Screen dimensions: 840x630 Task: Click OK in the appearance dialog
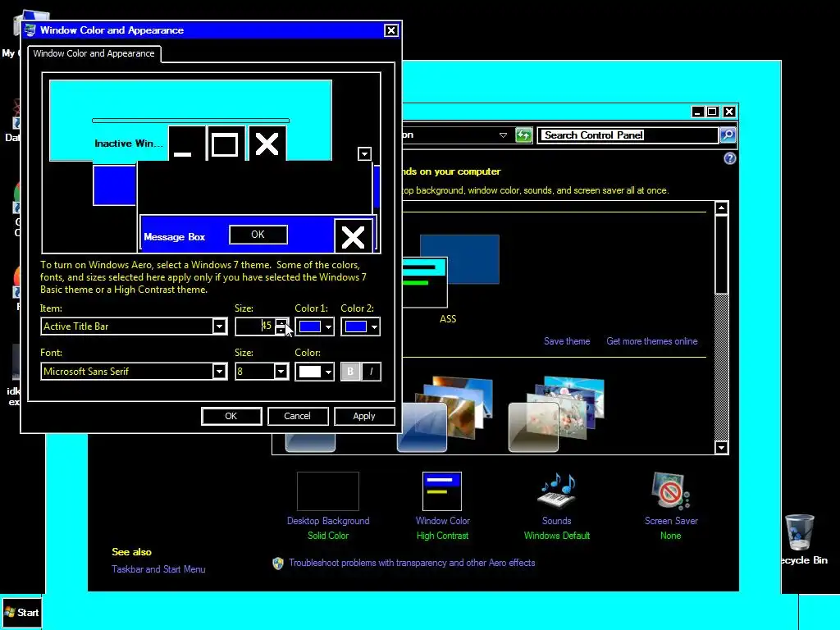231,416
